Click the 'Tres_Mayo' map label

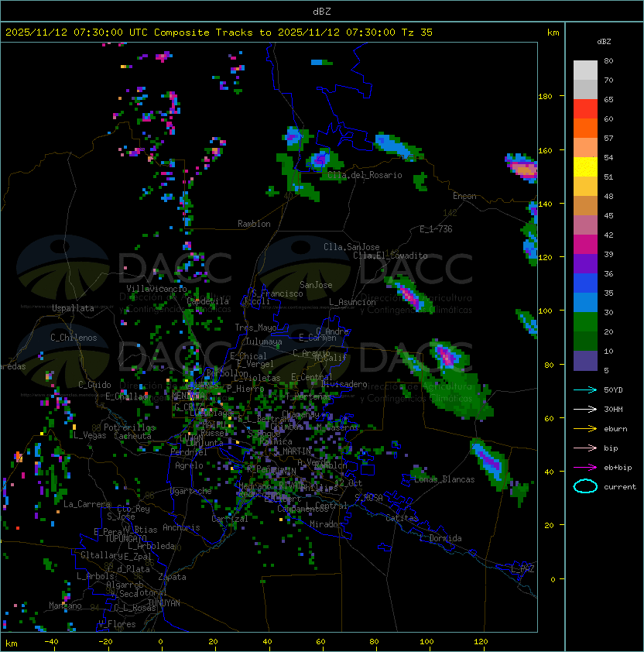(255, 328)
